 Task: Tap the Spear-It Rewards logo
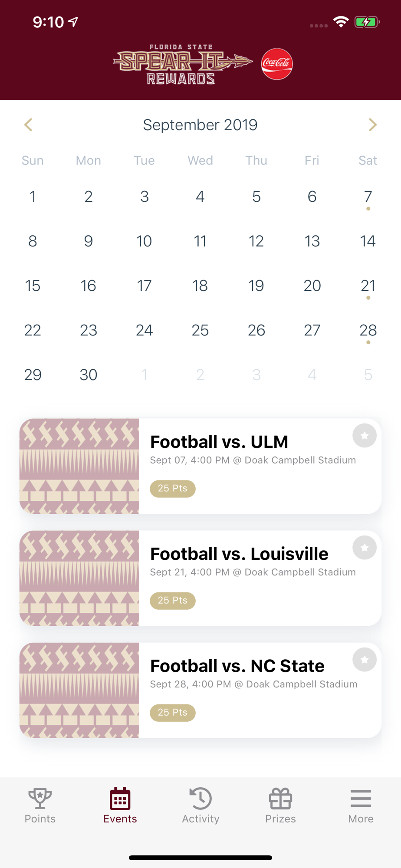183,64
